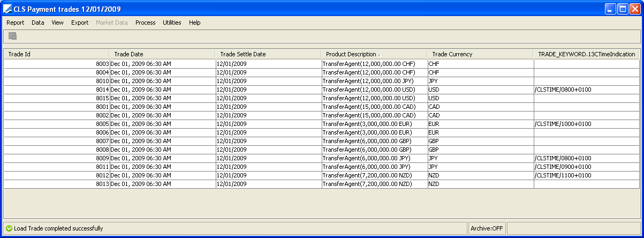Click TransferAgent(12,000,000.00 JPY) cell
Image resolution: width=644 pixels, height=238 pixels.
pos(374,81)
